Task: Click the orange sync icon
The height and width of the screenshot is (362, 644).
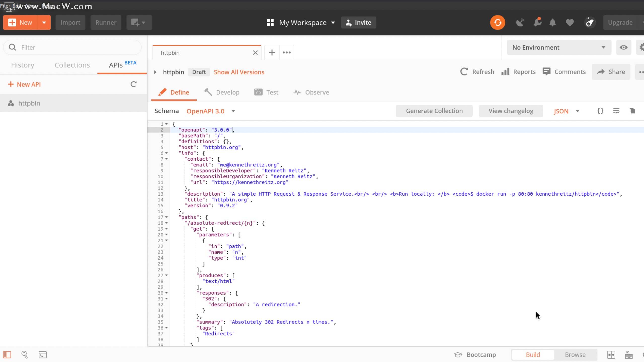Action: pos(497,23)
